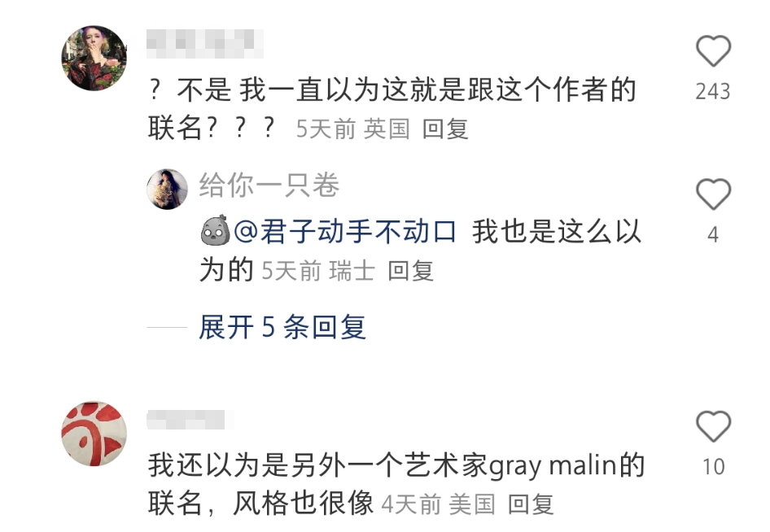Like the gray malin comment
770x532 pixels.
coord(713,426)
